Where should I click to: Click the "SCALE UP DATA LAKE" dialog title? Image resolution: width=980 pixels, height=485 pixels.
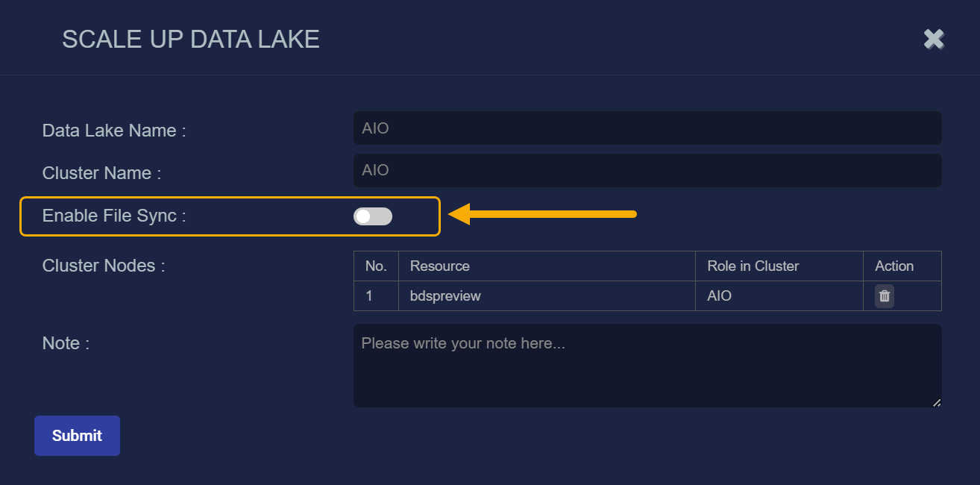pyautogui.click(x=191, y=40)
